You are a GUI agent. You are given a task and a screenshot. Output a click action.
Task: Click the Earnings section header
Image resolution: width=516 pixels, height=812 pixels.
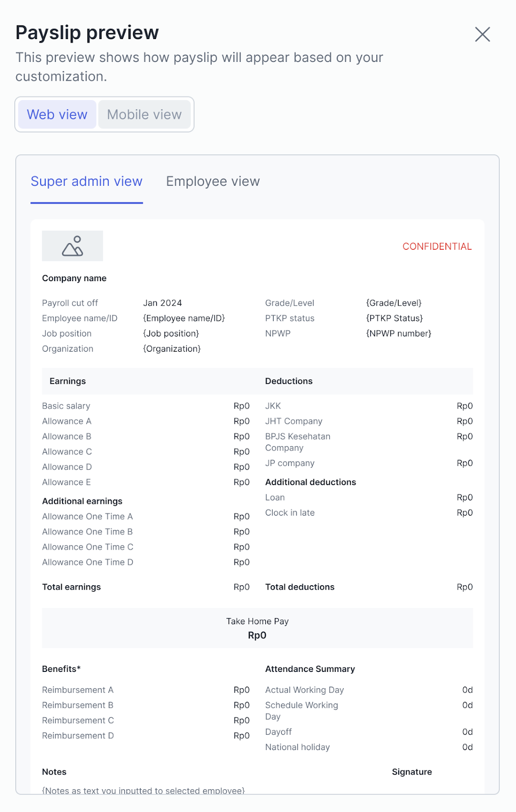click(x=68, y=381)
